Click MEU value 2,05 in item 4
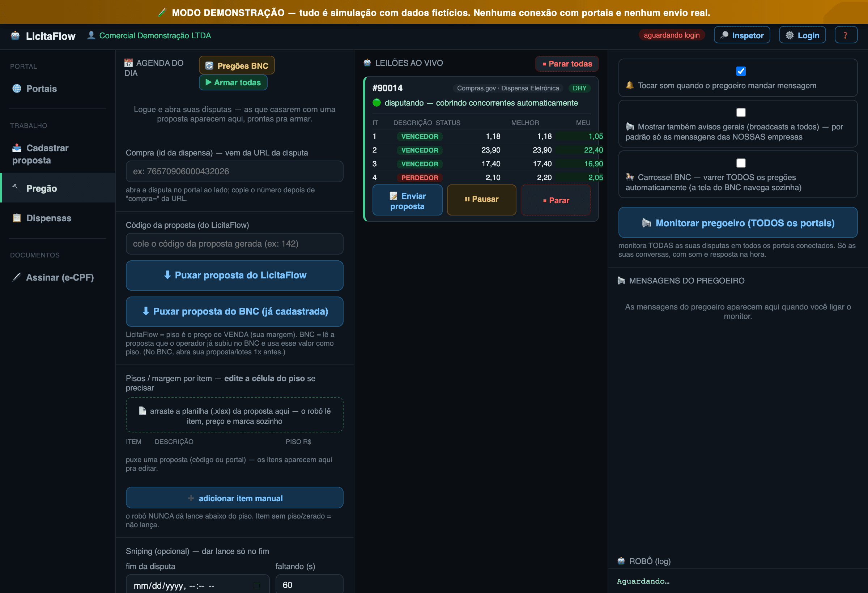Screen dimensions: 868x593 (595, 178)
